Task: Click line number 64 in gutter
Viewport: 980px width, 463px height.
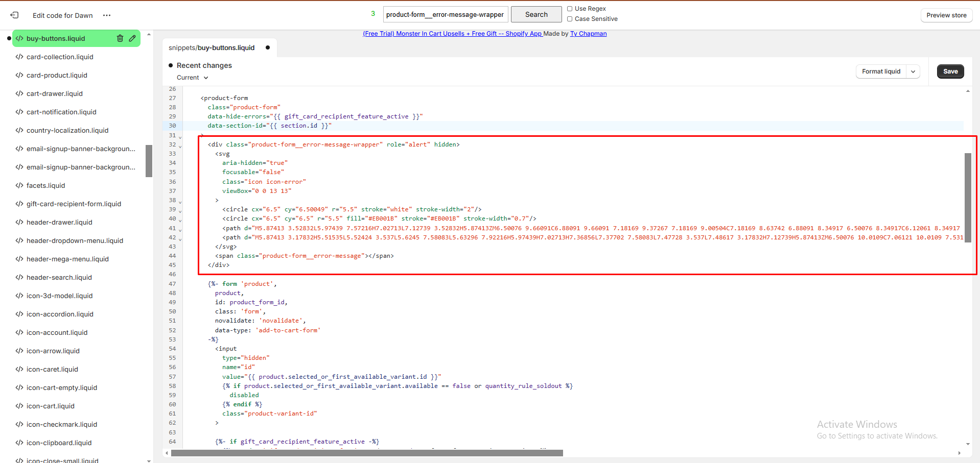Action: click(172, 442)
